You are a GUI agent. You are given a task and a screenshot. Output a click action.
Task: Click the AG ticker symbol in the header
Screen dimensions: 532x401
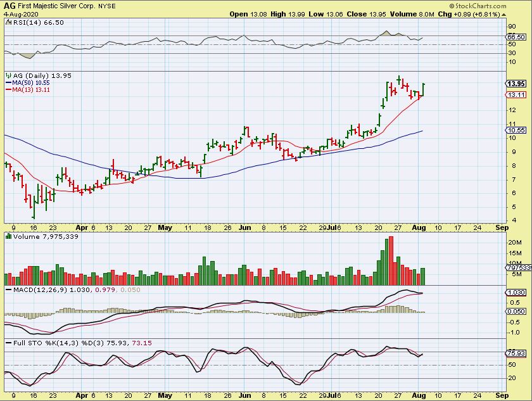coord(9,6)
